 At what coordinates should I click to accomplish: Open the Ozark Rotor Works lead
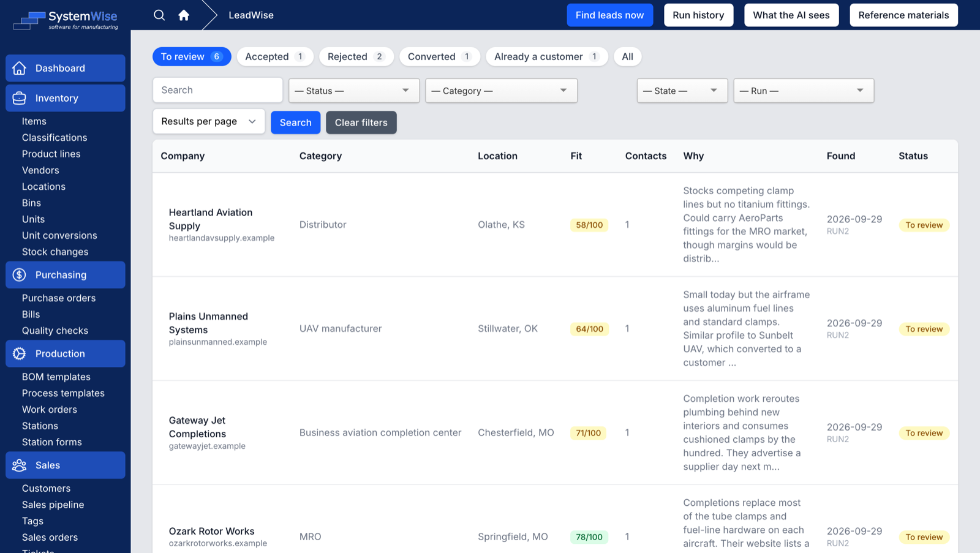tap(211, 531)
